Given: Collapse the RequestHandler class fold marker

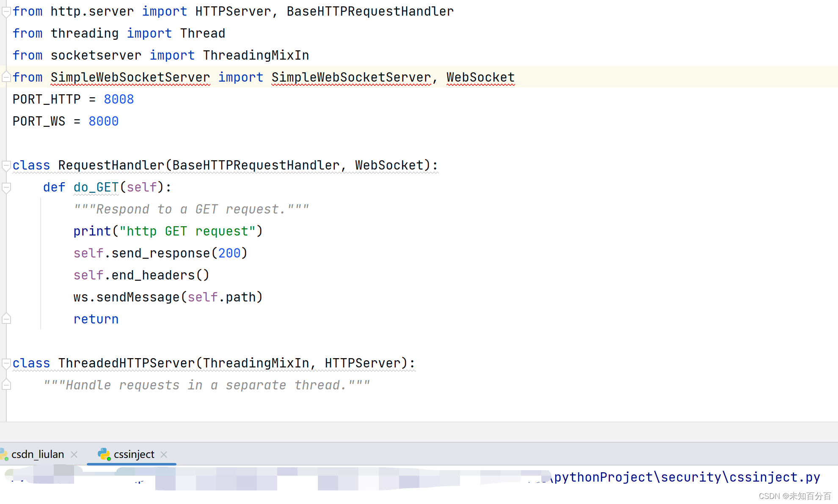Looking at the screenshot, I should 6,165.
